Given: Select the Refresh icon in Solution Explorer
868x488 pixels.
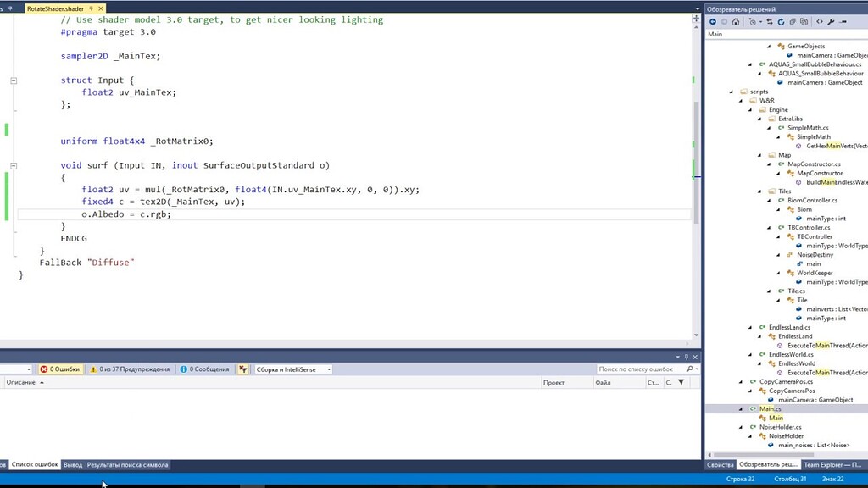Looking at the screenshot, I should coord(782,21).
